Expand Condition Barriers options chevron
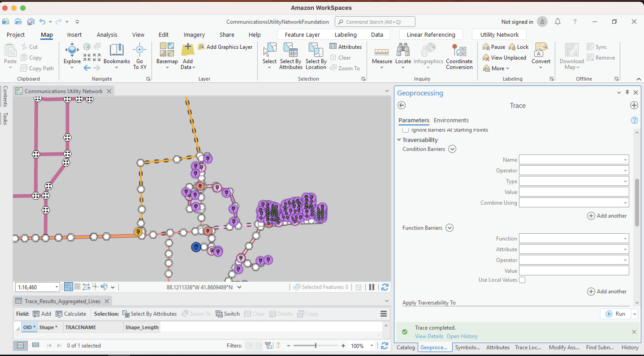Image resolution: width=644 pixels, height=356 pixels. [452, 149]
